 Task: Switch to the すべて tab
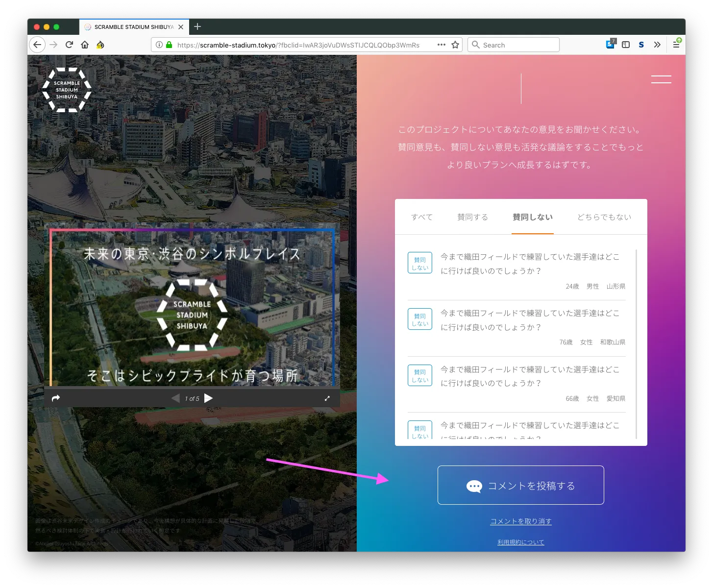pyautogui.click(x=421, y=217)
